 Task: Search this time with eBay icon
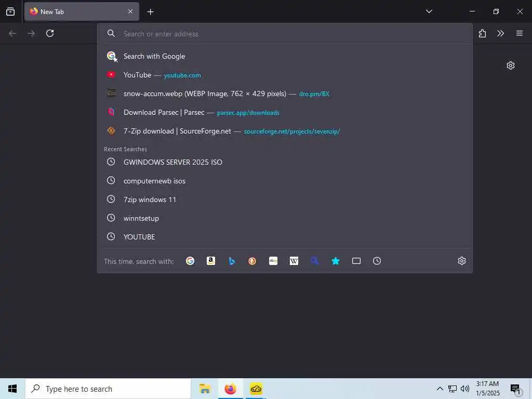273,261
